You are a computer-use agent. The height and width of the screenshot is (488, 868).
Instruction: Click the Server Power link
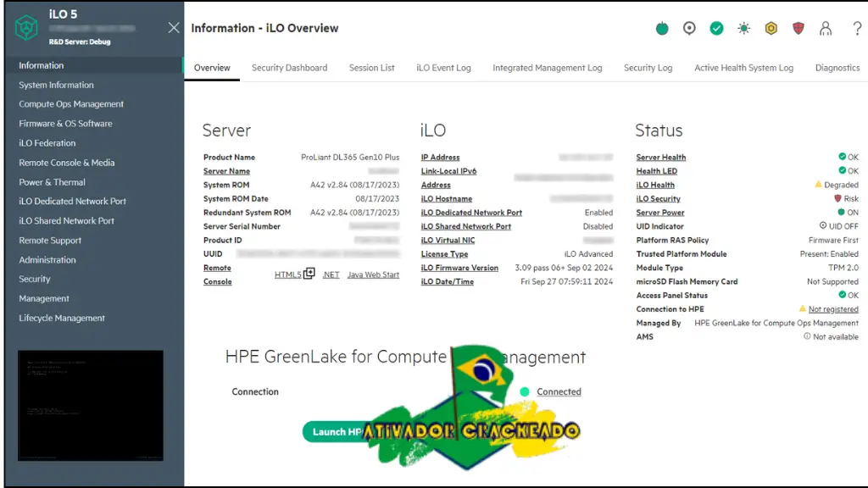(659, 213)
